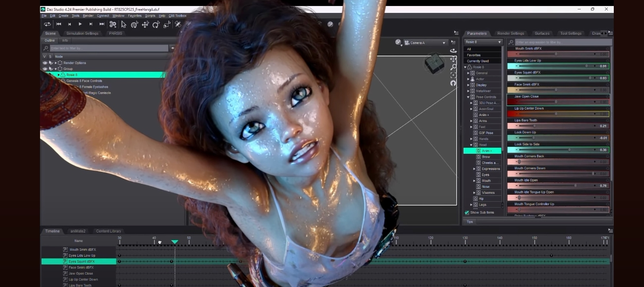Jump to the first frame
The width and height of the screenshot is (644, 287).
[59, 24]
